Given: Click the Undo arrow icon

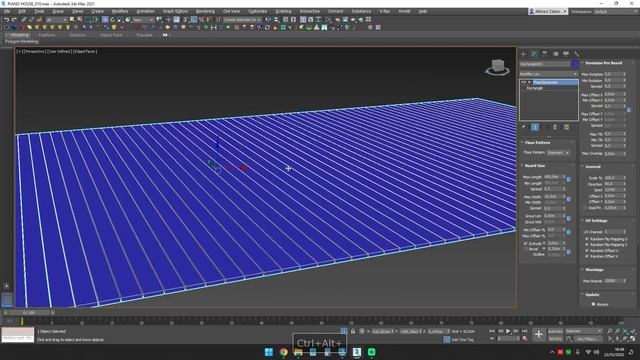Looking at the screenshot, I should [x=7, y=19].
